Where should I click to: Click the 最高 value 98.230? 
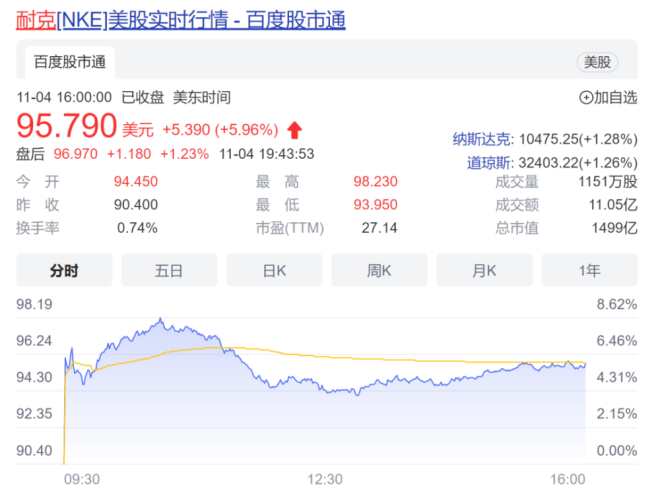tap(375, 181)
